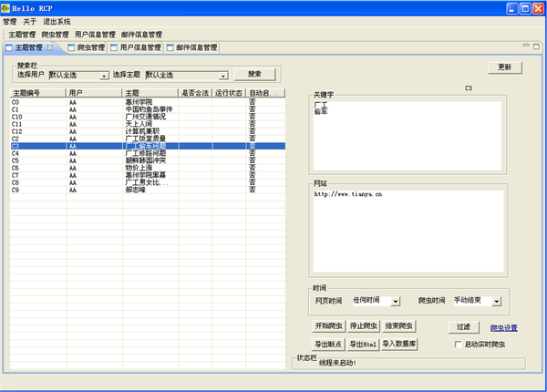
Task: Click the 更新 button
Action: tap(504, 67)
